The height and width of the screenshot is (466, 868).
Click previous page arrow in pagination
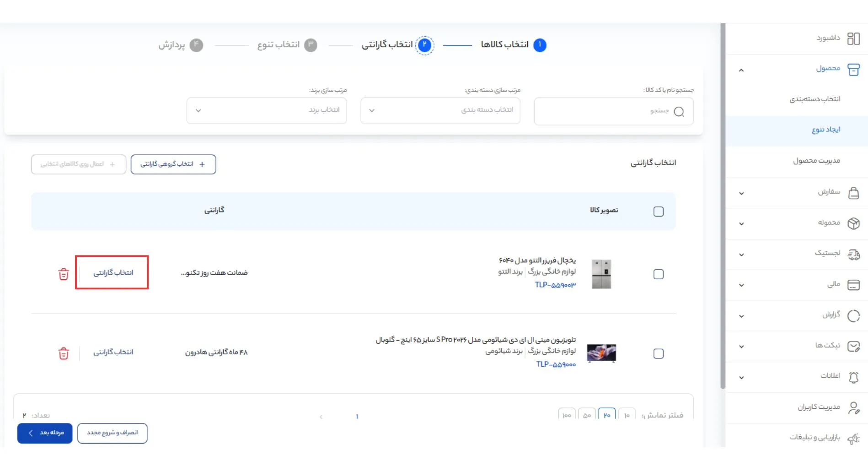pos(321,416)
